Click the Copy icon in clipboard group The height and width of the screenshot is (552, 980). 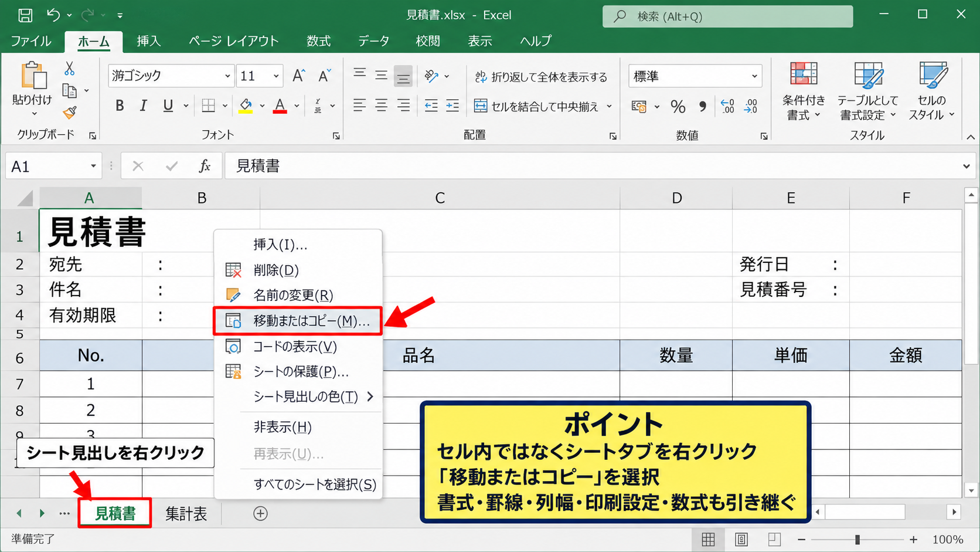pyautogui.click(x=70, y=91)
